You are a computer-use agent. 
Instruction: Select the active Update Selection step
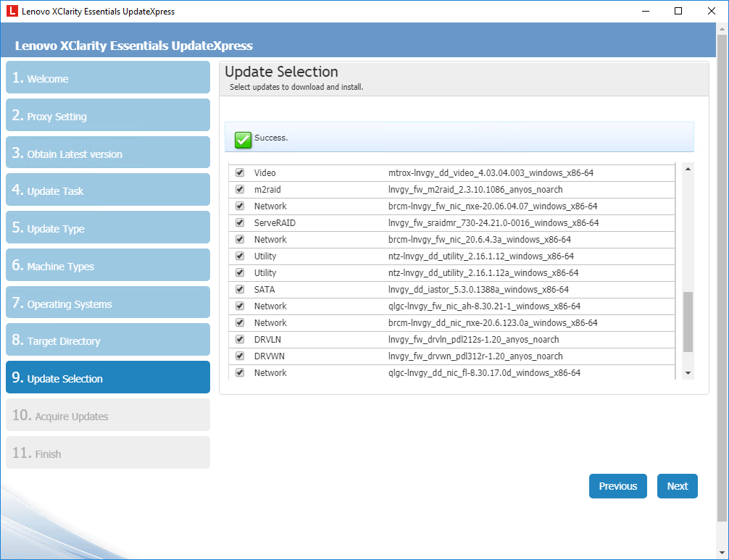pyautogui.click(x=108, y=377)
